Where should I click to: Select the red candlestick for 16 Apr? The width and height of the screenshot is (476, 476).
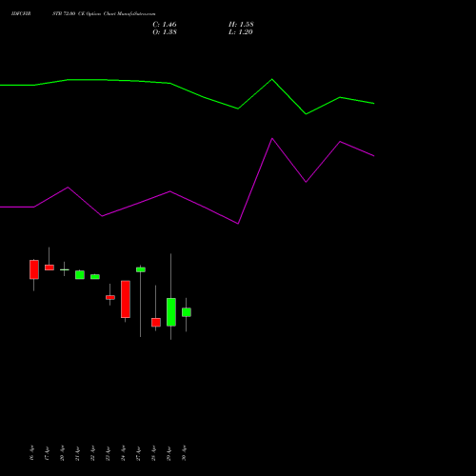[34, 269]
